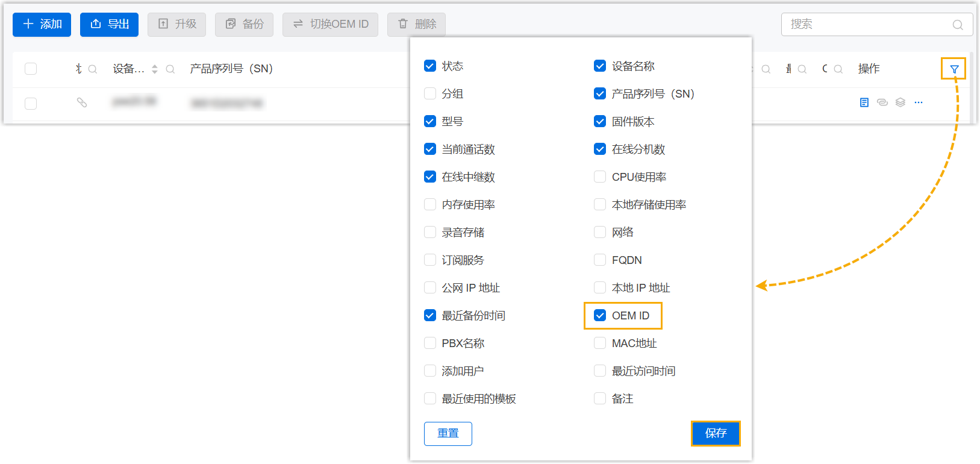980x464 pixels.
Task: Click the connection status link icon in row
Action: pyautogui.click(x=82, y=102)
